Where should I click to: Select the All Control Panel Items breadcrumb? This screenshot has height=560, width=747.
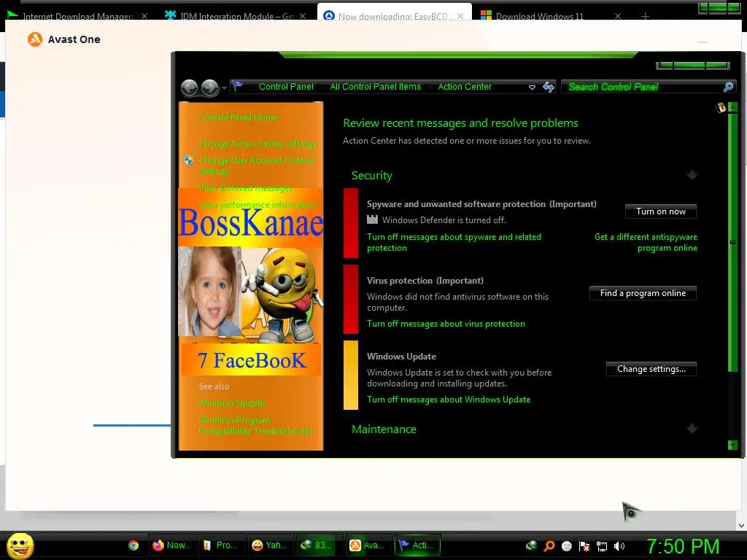376,87
